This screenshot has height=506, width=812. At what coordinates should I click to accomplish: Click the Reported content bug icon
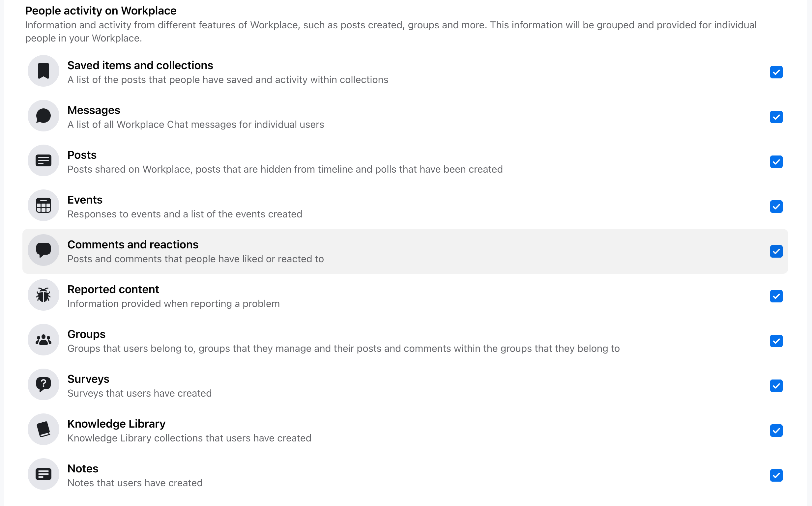pos(43,295)
